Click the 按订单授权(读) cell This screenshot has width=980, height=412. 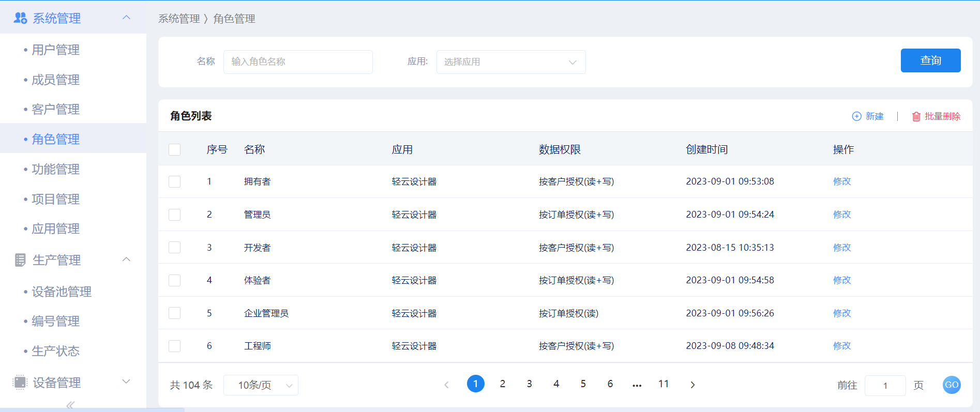[569, 313]
